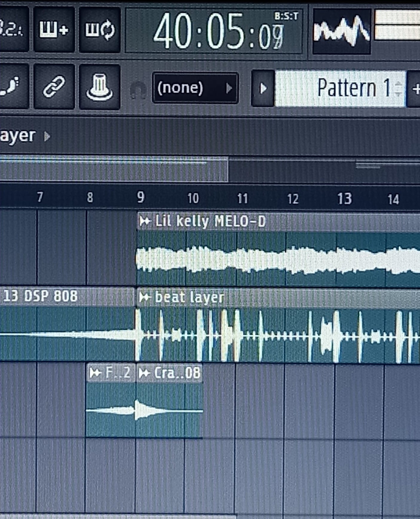Click the playlist horizontal scrollbar thumb

[114, 169]
